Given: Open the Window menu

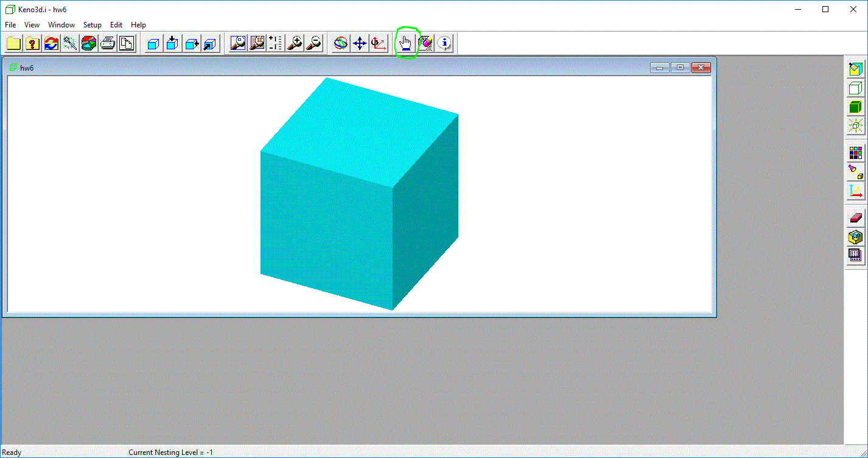Looking at the screenshot, I should click(61, 25).
